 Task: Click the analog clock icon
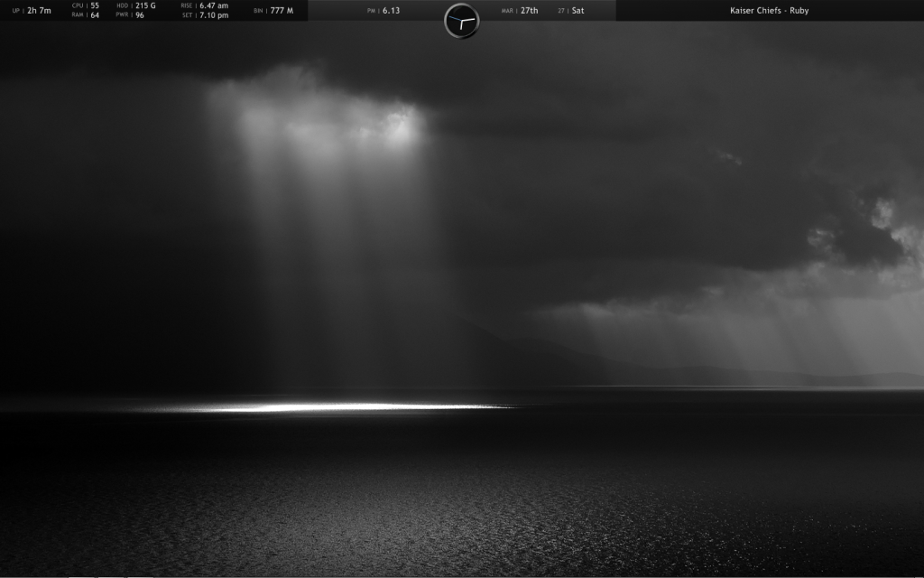tap(461, 21)
